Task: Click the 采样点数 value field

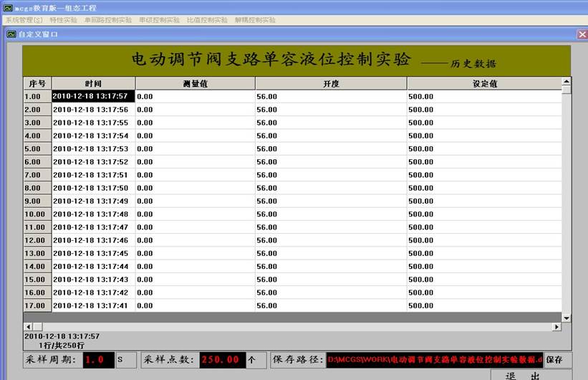Action: click(x=221, y=360)
